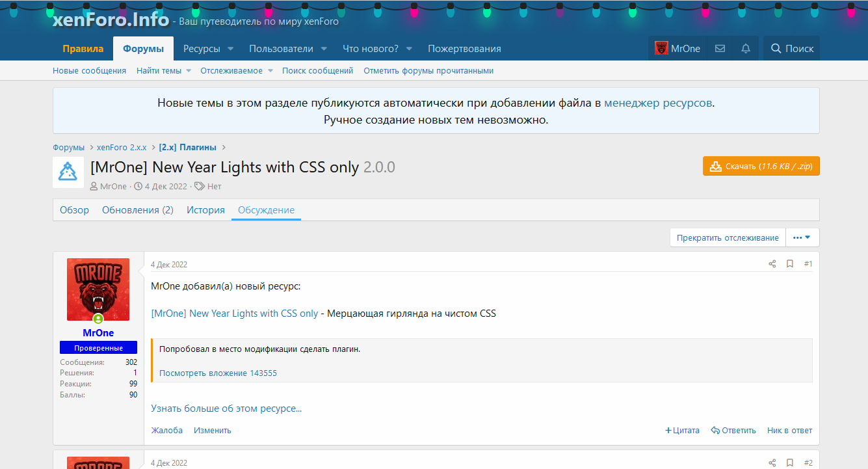This screenshot has width=868, height=469.
Task: Click the share icon on post #1
Action: tap(772, 264)
